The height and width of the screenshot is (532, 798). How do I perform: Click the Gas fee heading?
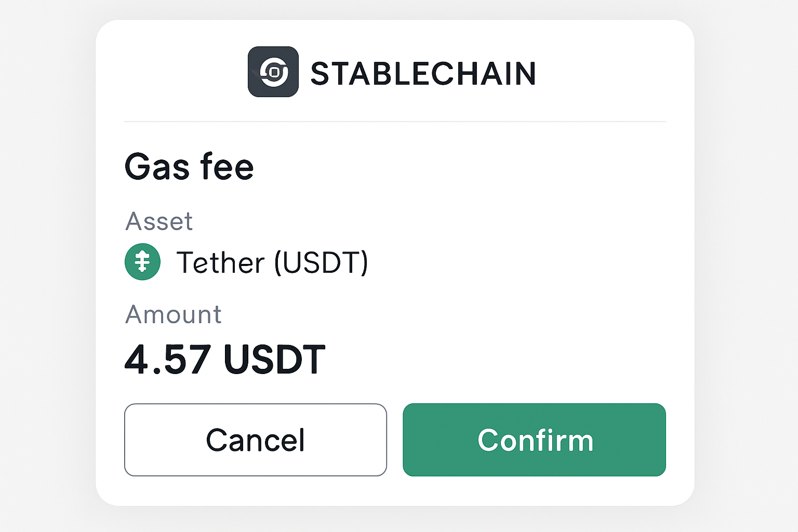[189, 167]
